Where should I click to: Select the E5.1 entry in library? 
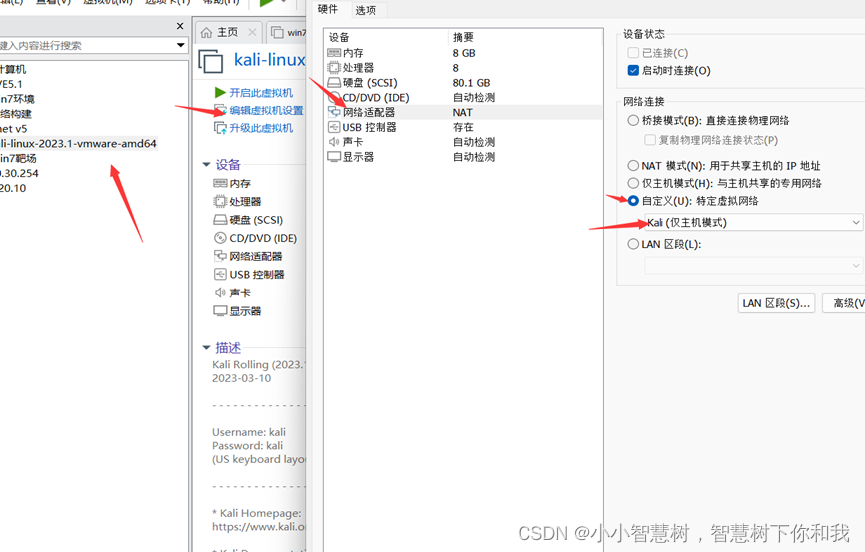[x=11, y=84]
